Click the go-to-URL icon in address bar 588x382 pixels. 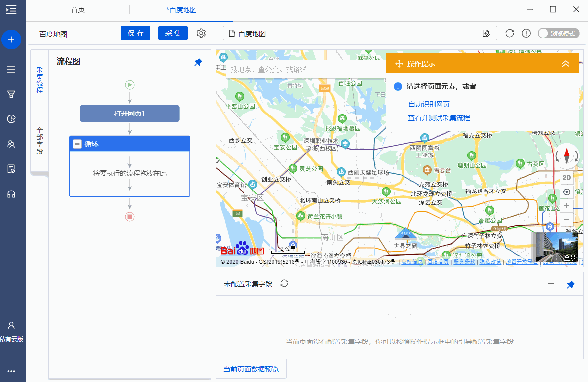click(x=486, y=34)
